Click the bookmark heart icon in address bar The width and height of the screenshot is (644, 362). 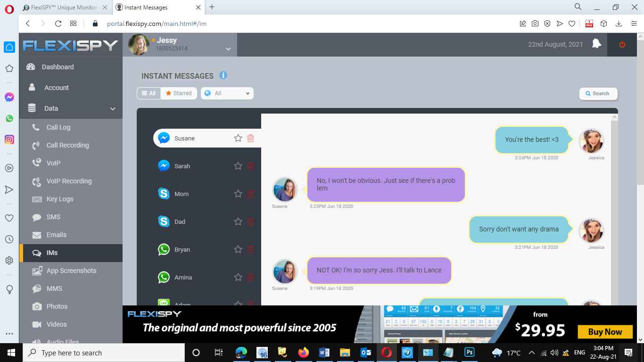(572, 24)
